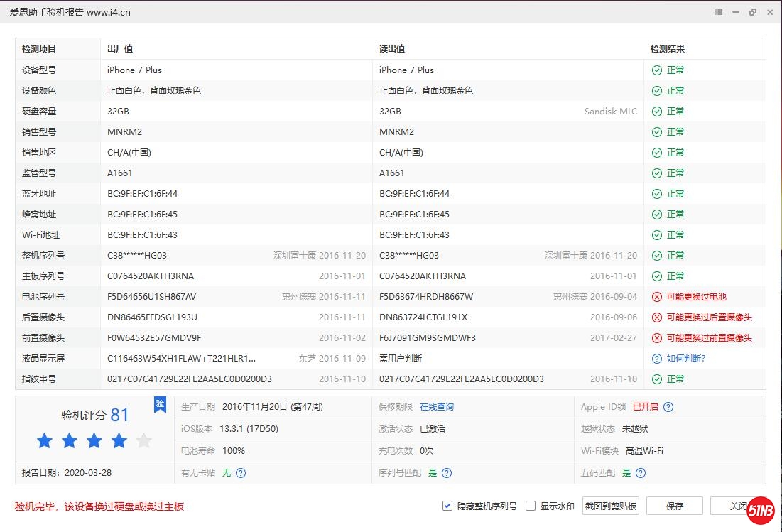Click 可能更换过电池 warning text
The width and height of the screenshot is (782, 532).
pos(696,297)
